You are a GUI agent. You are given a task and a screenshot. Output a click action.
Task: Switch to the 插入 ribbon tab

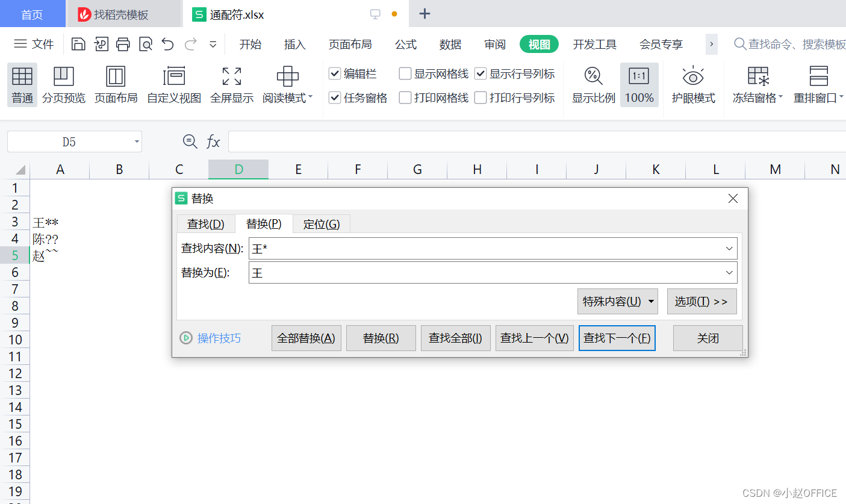pos(295,44)
